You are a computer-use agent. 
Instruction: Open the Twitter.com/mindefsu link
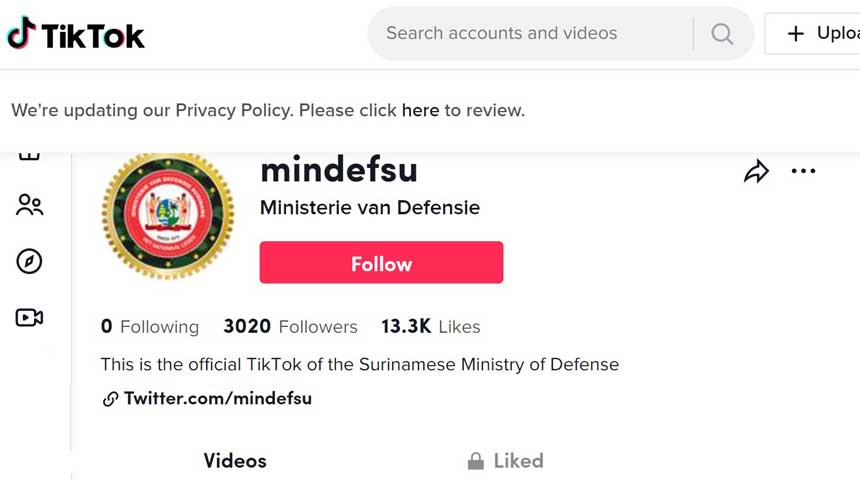coord(217,399)
